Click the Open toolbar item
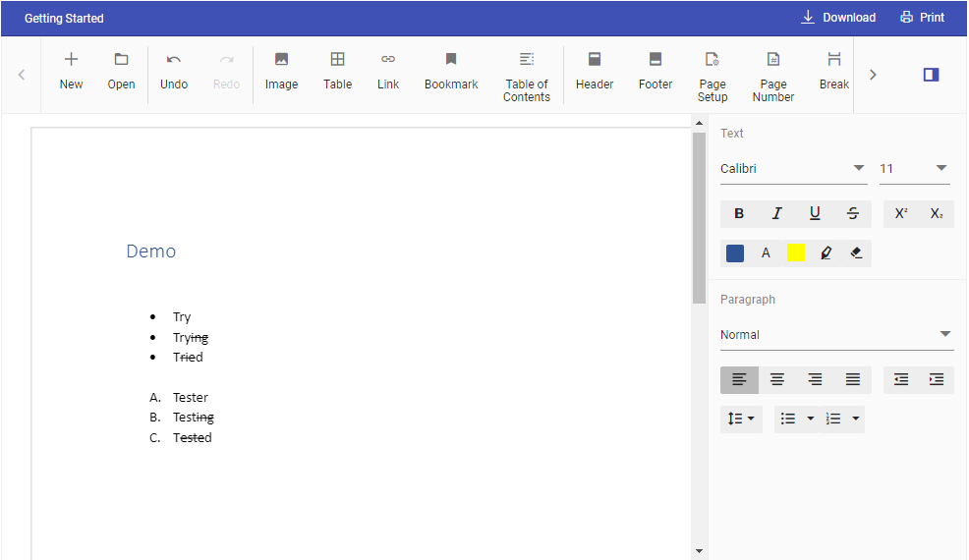Image resolution: width=969 pixels, height=560 pixels. 121,71
